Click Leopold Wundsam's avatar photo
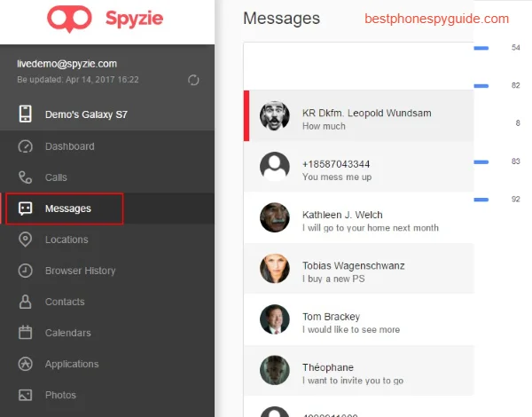Viewport: 532px width, 417px height. (x=275, y=115)
